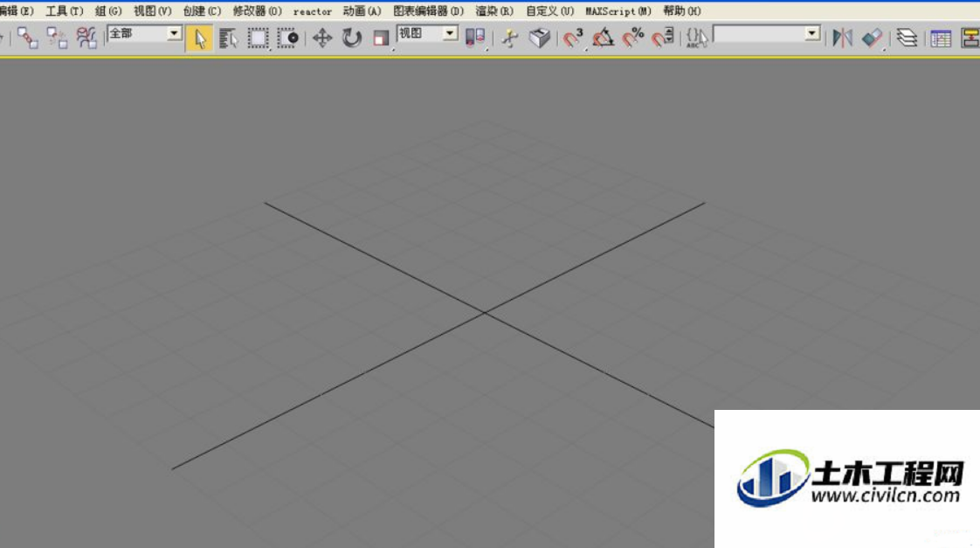Open the 动画(A) menu

point(362,11)
